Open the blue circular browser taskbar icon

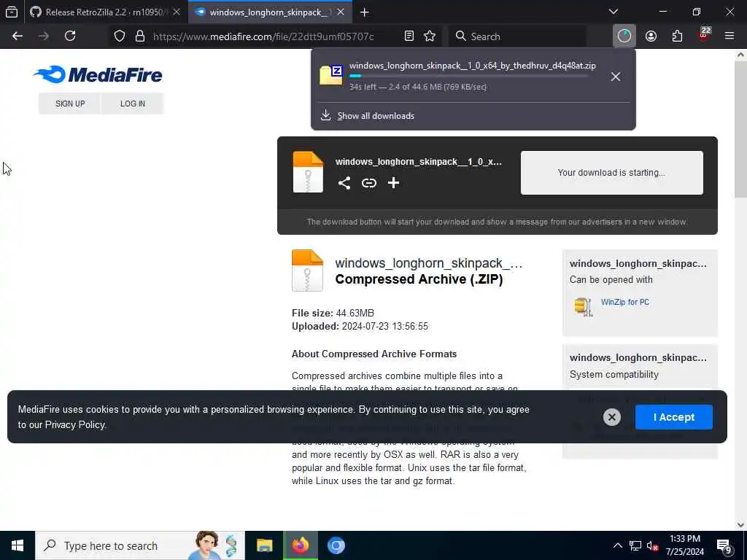click(336, 545)
